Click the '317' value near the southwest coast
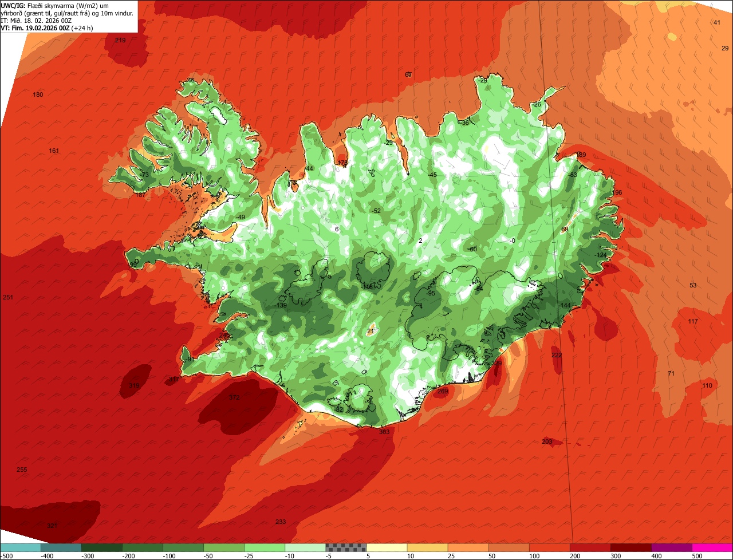 [174, 380]
